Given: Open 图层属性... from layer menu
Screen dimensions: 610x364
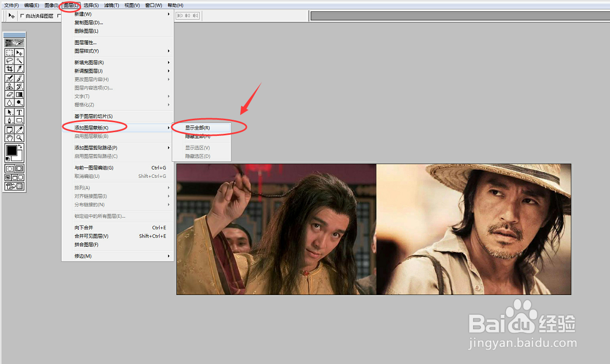Looking at the screenshot, I should [x=117, y=43].
